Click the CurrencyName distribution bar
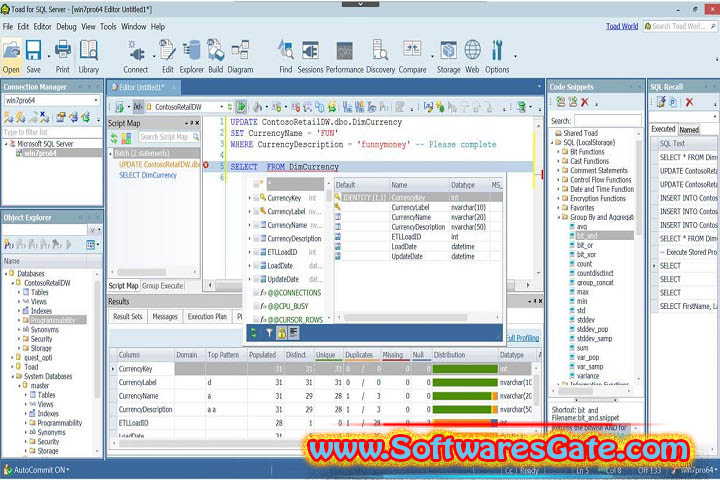The image size is (720, 480). pos(465,396)
